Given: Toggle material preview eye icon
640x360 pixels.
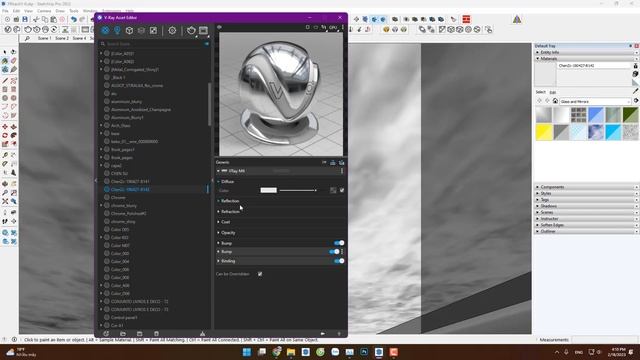Looking at the screenshot, I should pyautogui.click(x=220, y=27).
